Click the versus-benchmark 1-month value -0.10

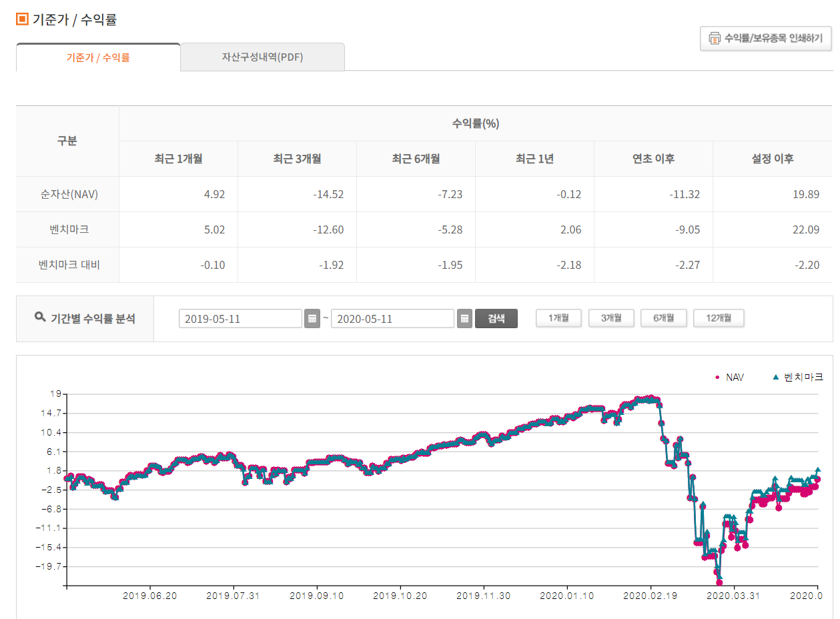click(212, 265)
